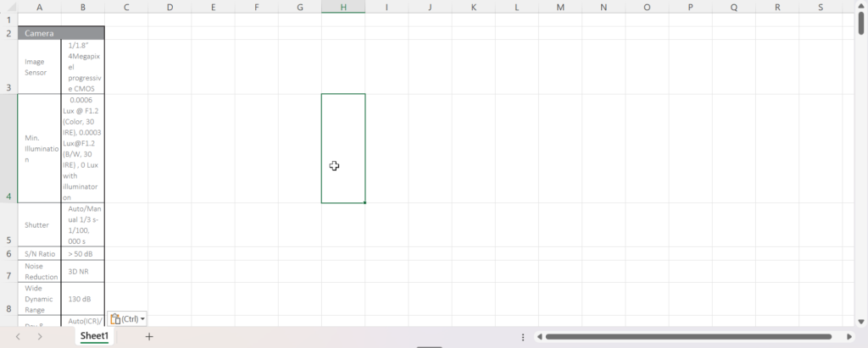Click the Select All corner triangle

coord(8,8)
